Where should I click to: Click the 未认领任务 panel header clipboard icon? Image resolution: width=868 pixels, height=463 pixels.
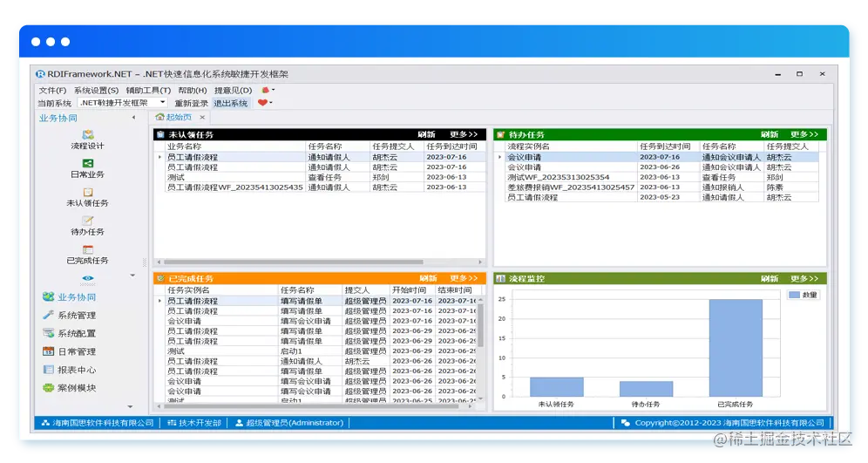click(160, 134)
